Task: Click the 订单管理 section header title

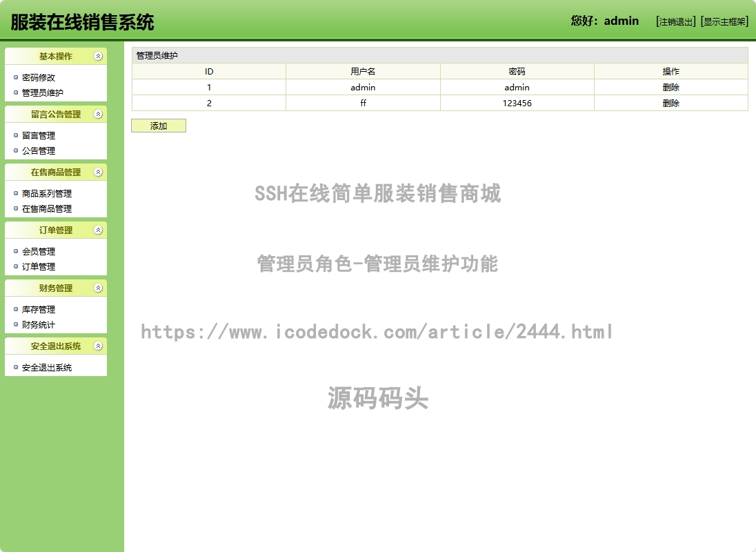Action: pyautogui.click(x=56, y=230)
